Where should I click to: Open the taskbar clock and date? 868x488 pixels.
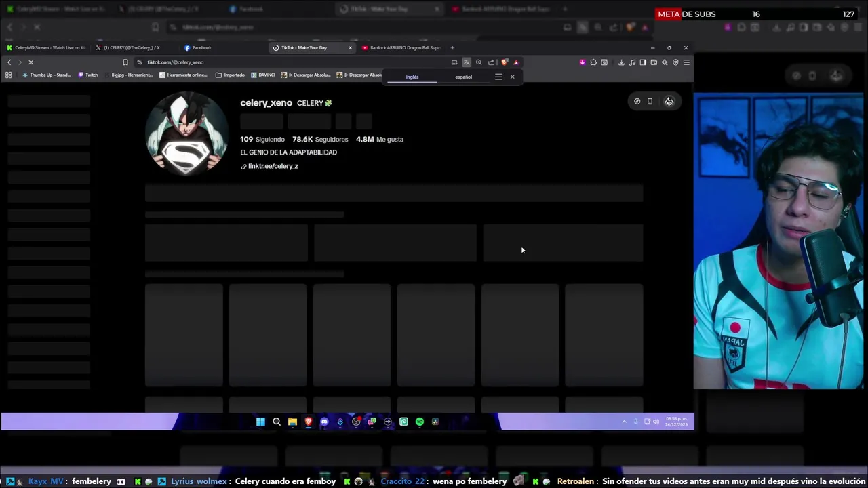(676, 422)
